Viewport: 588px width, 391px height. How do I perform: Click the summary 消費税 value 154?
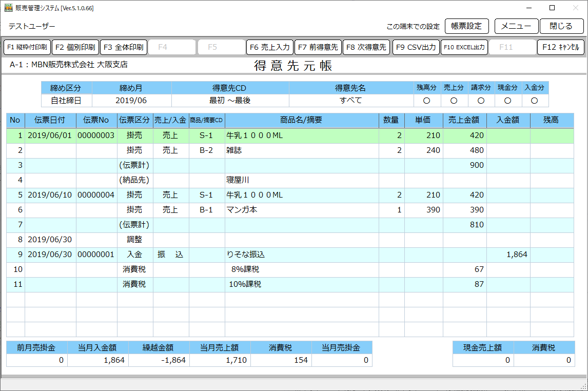pos(281,360)
